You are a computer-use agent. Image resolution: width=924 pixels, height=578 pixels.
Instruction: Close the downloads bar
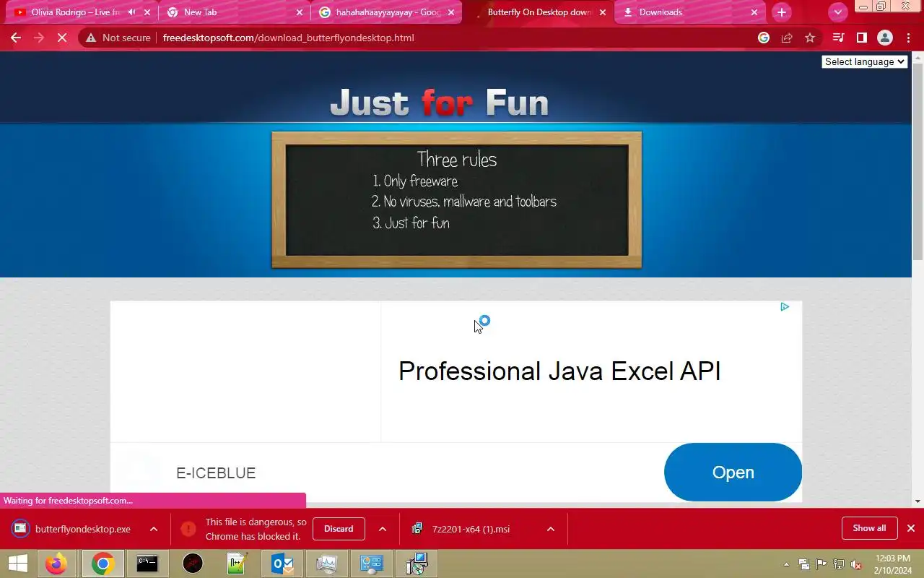911,528
